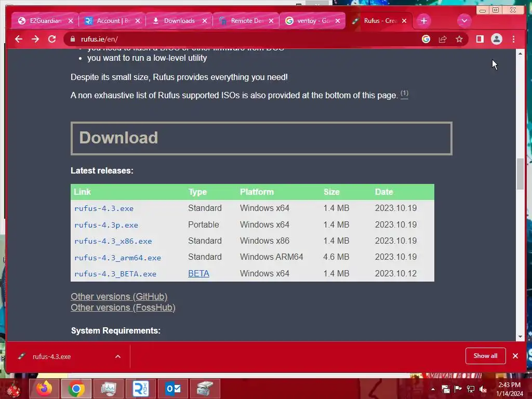View site security lock info
Image resolution: width=532 pixels, height=399 pixels.
pyautogui.click(x=73, y=39)
